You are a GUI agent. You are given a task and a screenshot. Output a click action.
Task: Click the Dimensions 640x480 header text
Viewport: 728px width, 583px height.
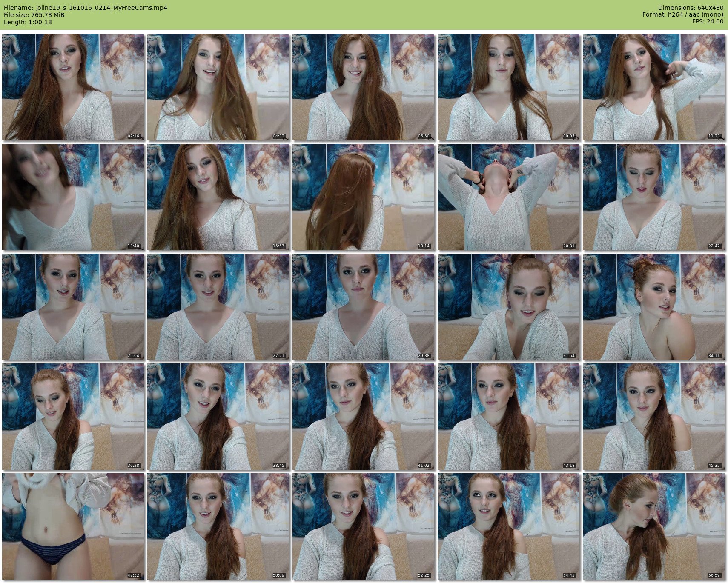point(691,8)
